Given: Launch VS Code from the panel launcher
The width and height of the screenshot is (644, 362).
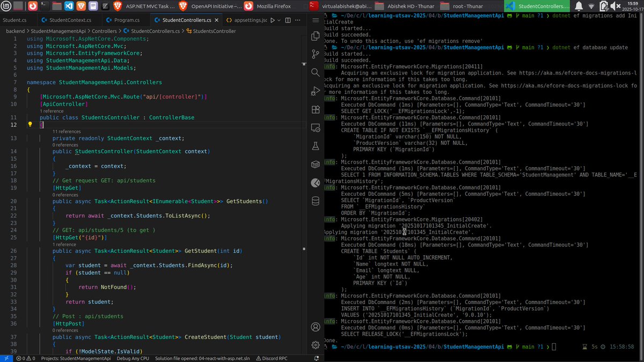Looking at the screenshot, I should (69, 6).
